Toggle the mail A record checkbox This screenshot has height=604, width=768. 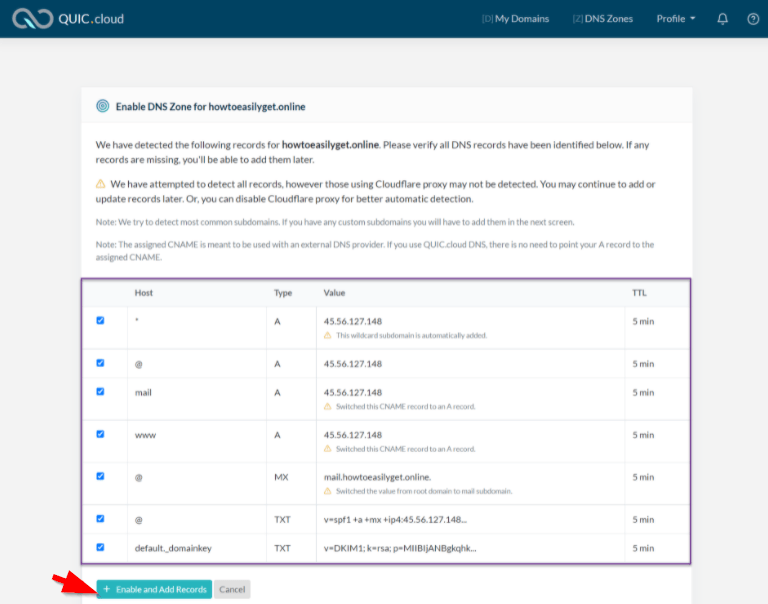100,392
